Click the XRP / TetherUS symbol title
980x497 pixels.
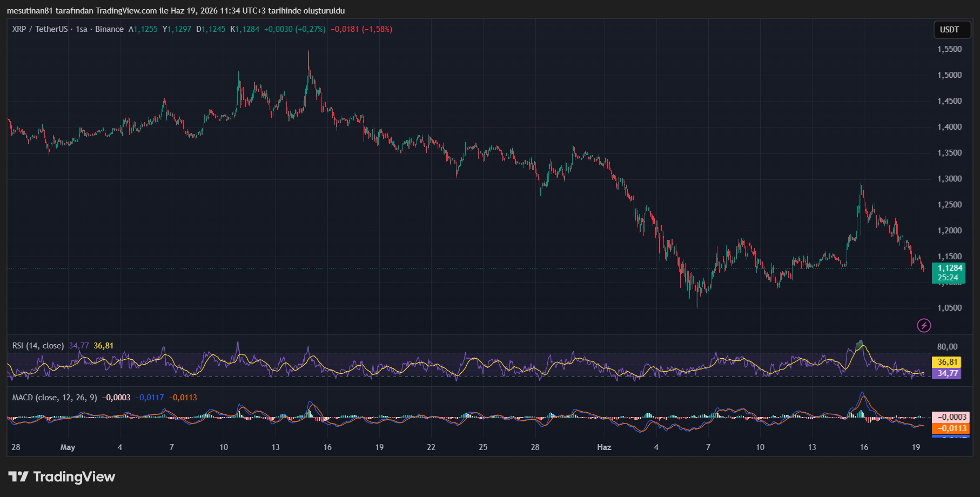pos(40,29)
